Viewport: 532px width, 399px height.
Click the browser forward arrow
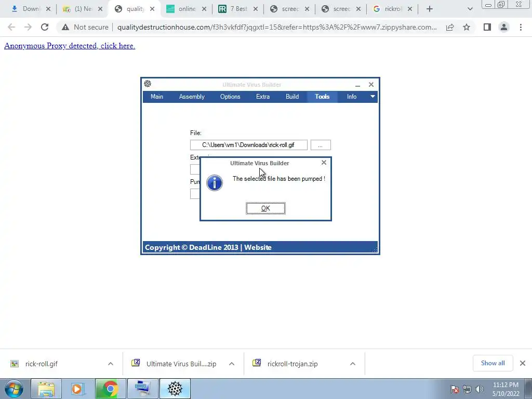[x=28, y=27]
